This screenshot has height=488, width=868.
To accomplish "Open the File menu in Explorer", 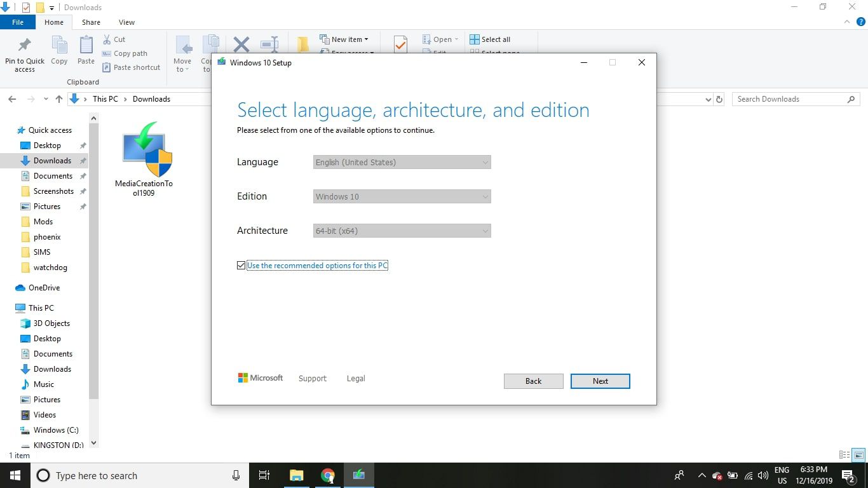I will point(18,22).
